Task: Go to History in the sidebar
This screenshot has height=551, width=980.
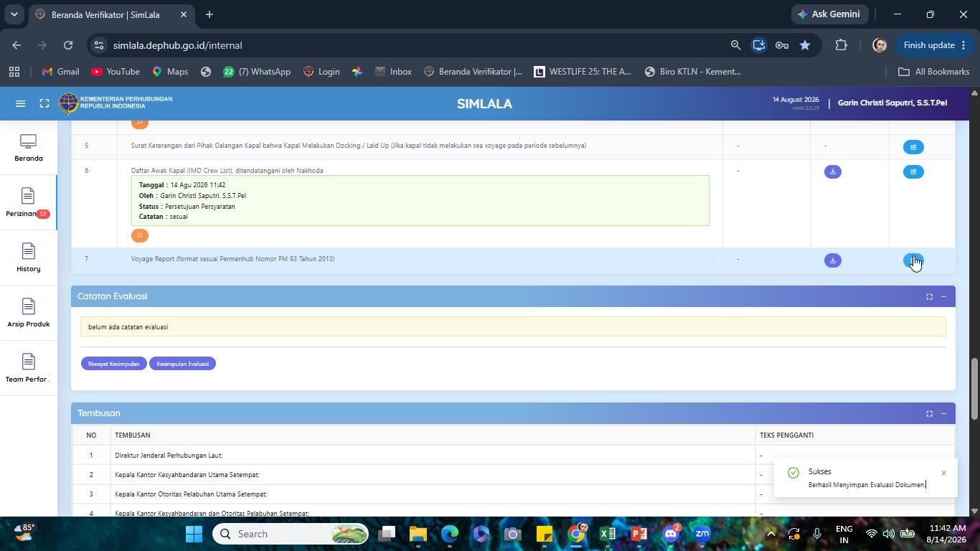Action: coord(29,258)
